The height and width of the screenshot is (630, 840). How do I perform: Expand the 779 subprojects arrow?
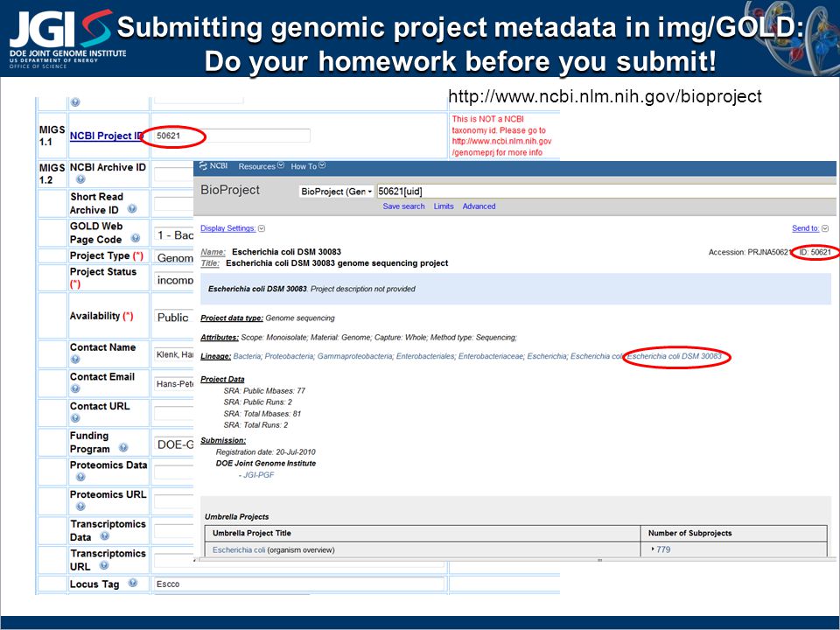[x=653, y=549]
